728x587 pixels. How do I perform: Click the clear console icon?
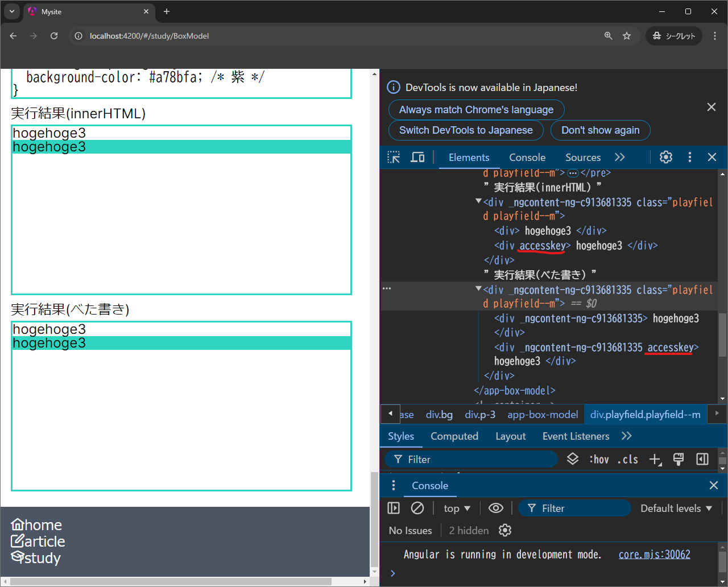click(417, 508)
